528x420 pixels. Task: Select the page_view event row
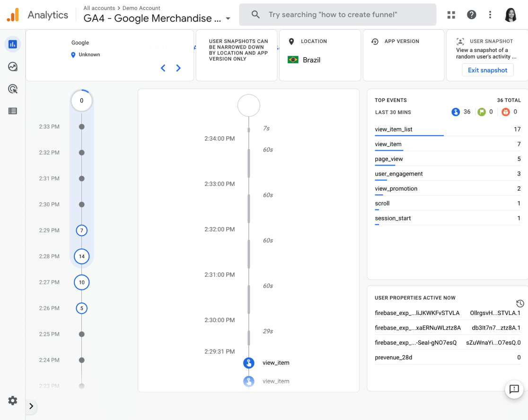[389, 159]
